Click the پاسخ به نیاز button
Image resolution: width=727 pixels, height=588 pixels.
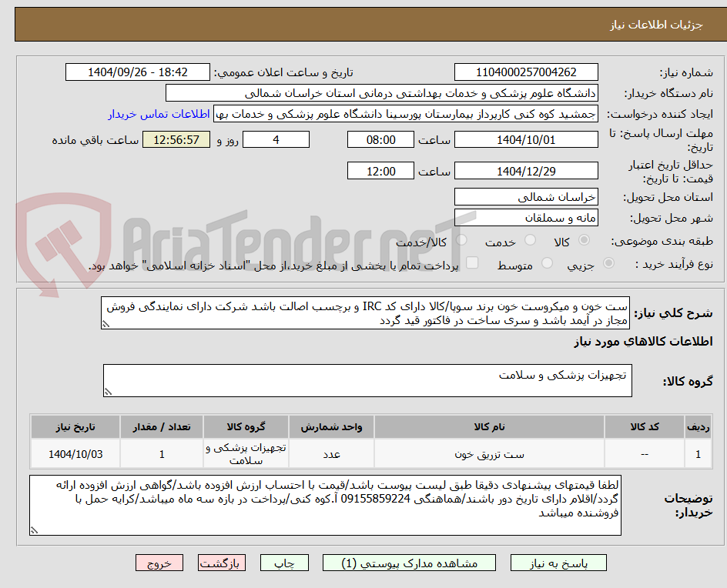(558, 563)
